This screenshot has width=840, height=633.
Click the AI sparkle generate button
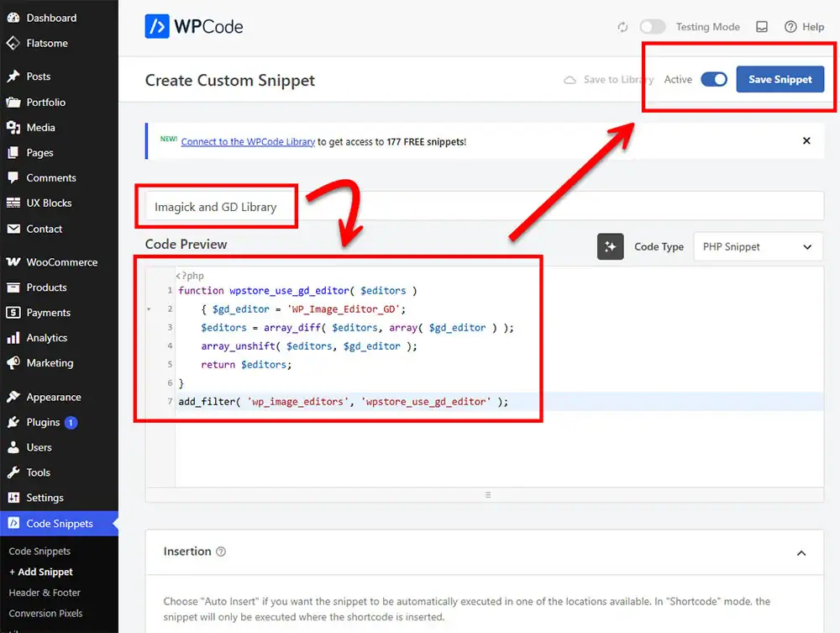click(x=610, y=246)
